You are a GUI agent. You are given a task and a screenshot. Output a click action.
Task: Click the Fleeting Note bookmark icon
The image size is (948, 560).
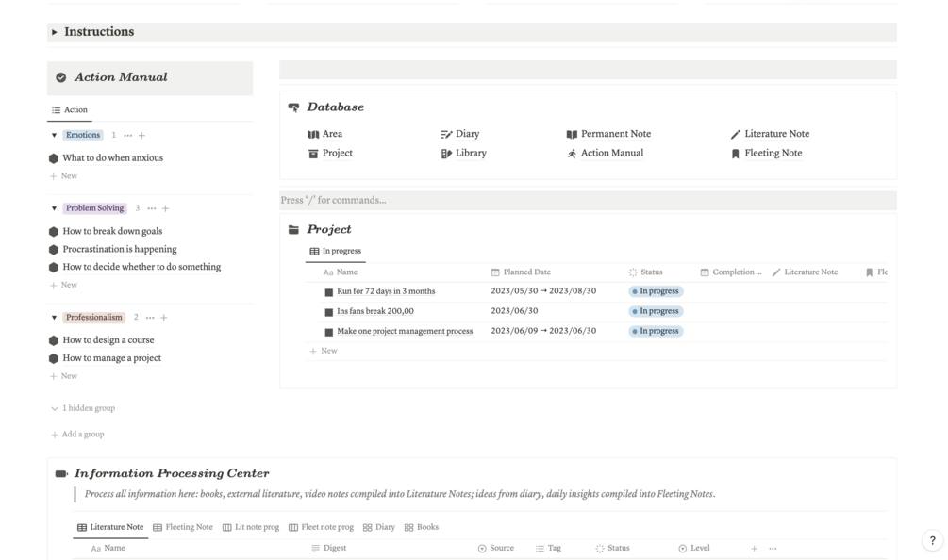pos(736,154)
